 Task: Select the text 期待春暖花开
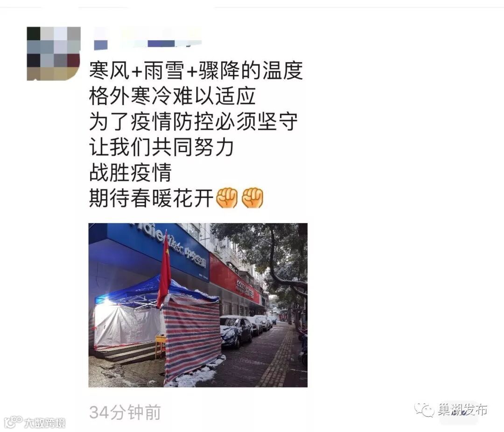pyautogui.click(x=151, y=198)
